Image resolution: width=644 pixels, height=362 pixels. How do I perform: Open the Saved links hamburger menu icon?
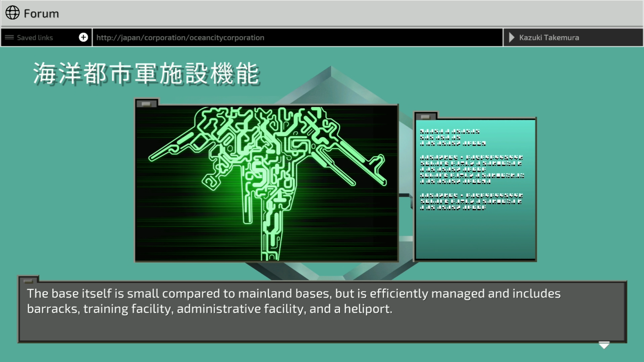click(9, 37)
